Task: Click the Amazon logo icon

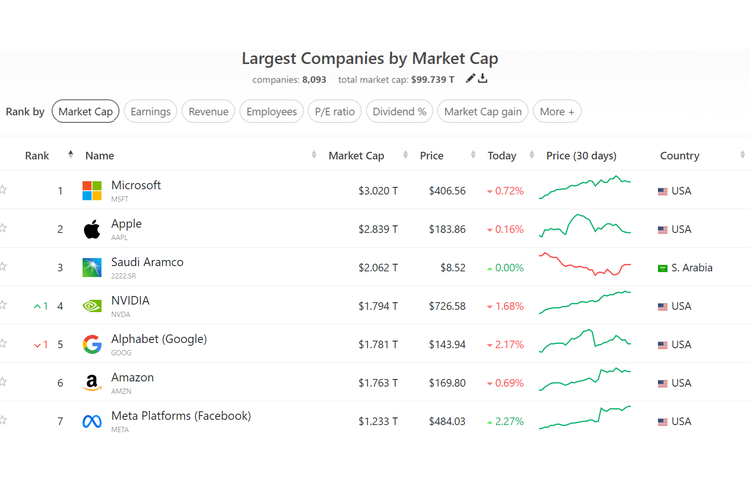Action: 92,383
